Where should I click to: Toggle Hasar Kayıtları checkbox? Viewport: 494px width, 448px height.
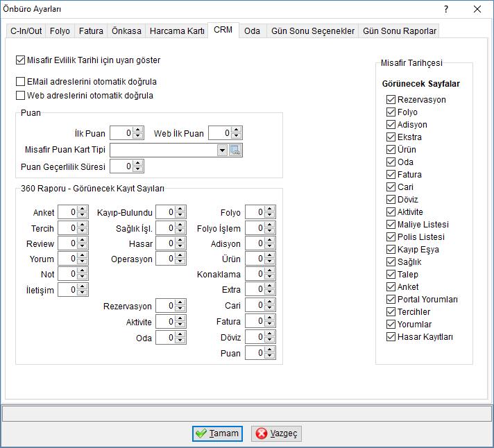coord(391,336)
